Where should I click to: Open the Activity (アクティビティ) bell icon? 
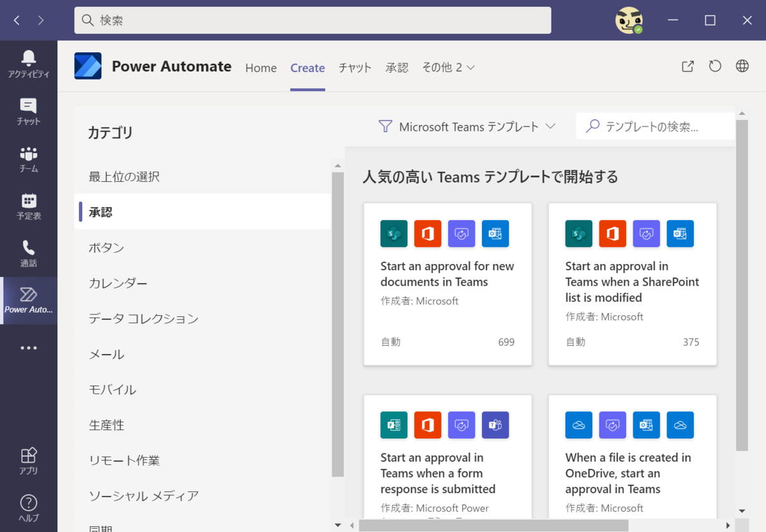[28, 59]
